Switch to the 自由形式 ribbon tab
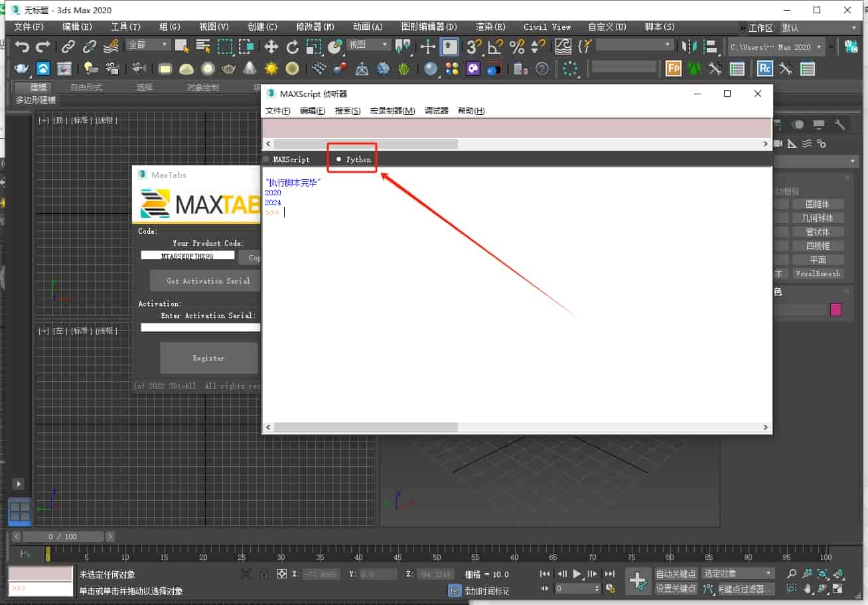The height and width of the screenshot is (605, 868). click(x=87, y=87)
